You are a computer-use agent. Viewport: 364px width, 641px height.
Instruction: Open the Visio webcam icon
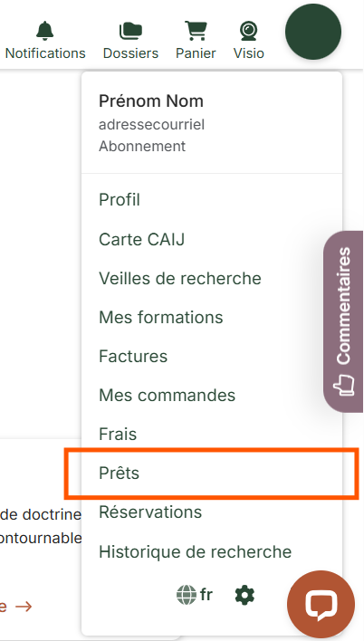[249, 31]
